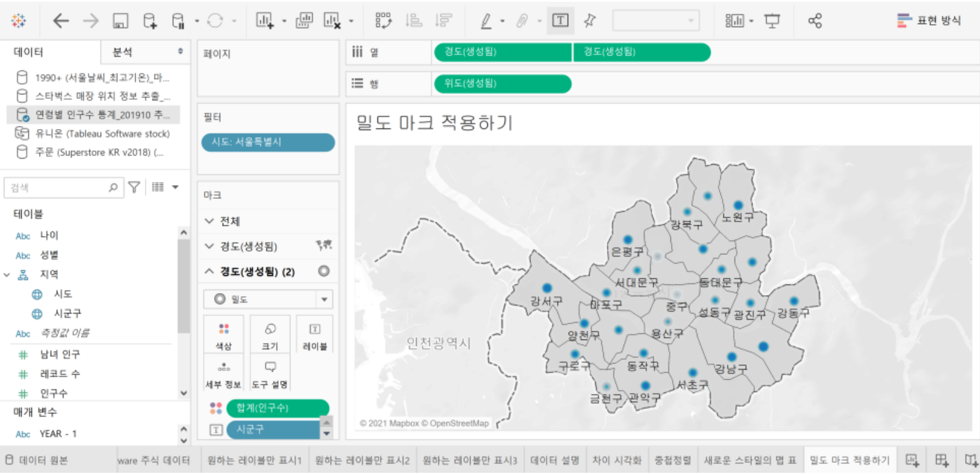Switch to 중첩정렬 sheet tab

point(673,460)
